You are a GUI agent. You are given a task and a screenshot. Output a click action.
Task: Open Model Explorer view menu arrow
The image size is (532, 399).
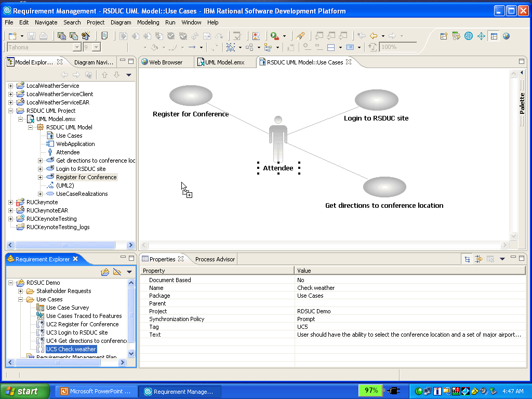point(129,75)
